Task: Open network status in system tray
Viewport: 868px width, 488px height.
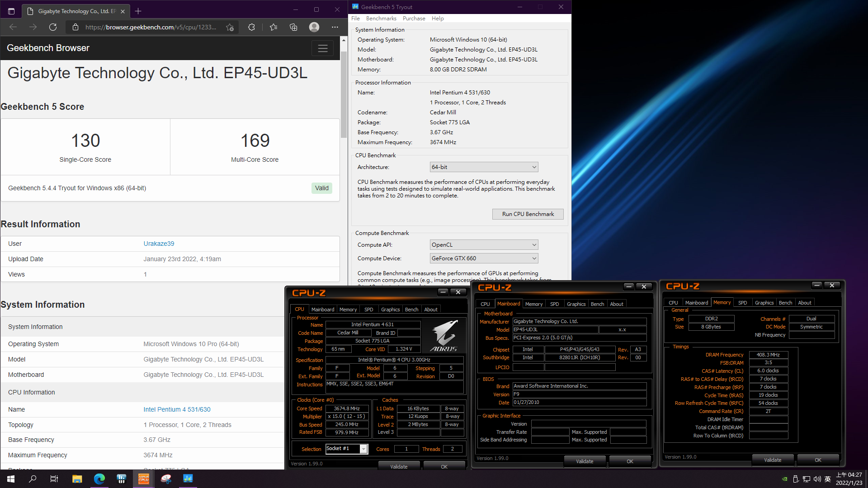Action: (807, 479)
